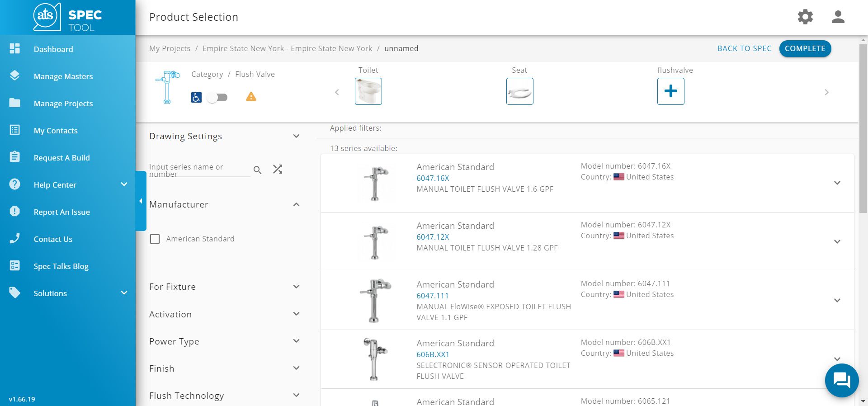868x406 pixels.
Task: Click the Manage Projects folder icon
Action: point(15,103)
